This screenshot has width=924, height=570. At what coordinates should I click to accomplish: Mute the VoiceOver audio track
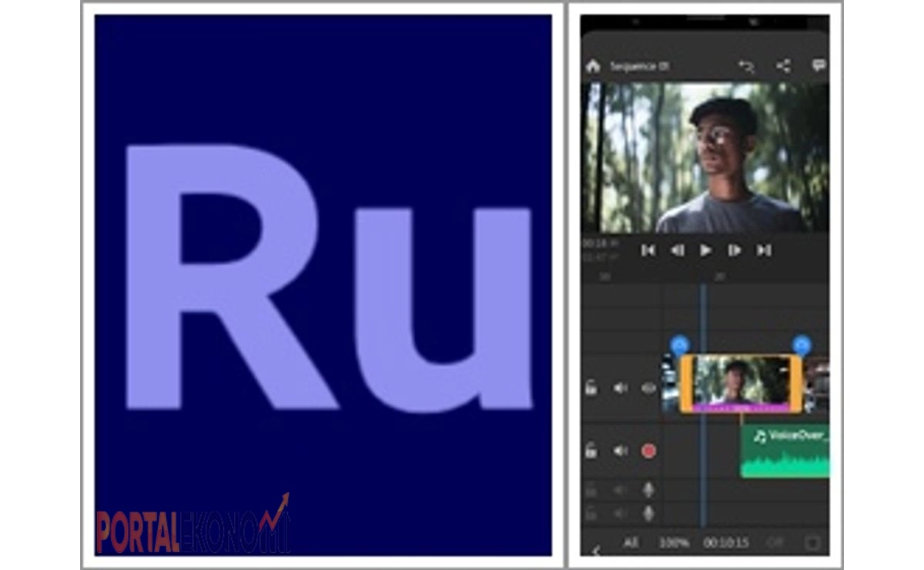tap(620, 451)
